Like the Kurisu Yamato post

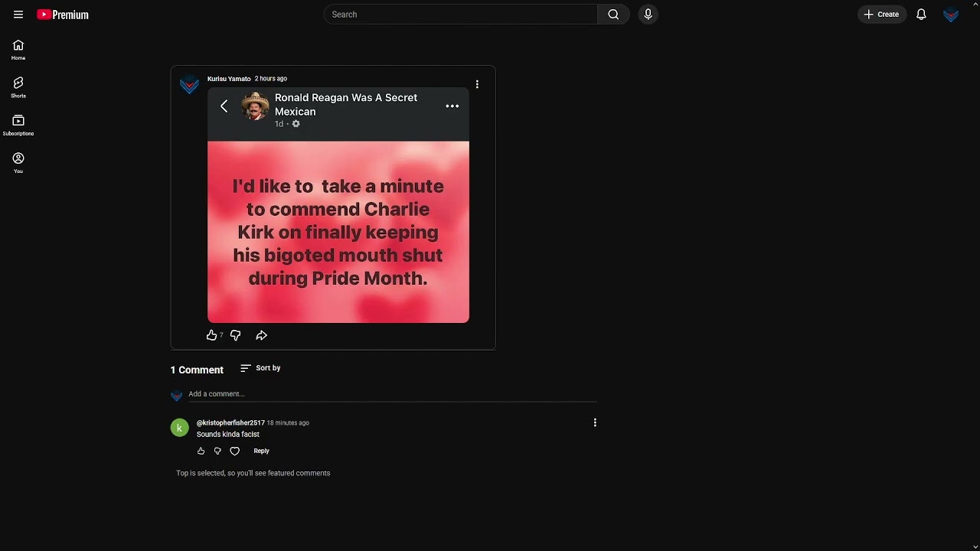[212, 335]
